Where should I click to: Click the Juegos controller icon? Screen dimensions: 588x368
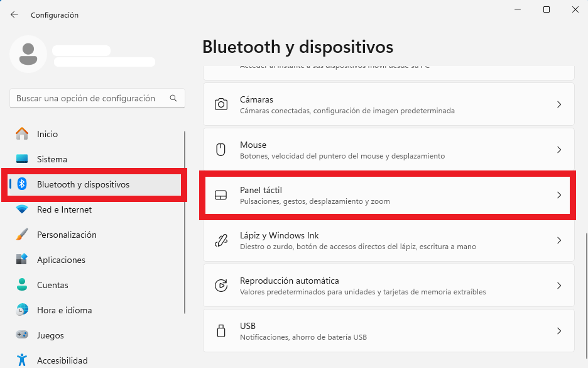click(x=22, y=335)
